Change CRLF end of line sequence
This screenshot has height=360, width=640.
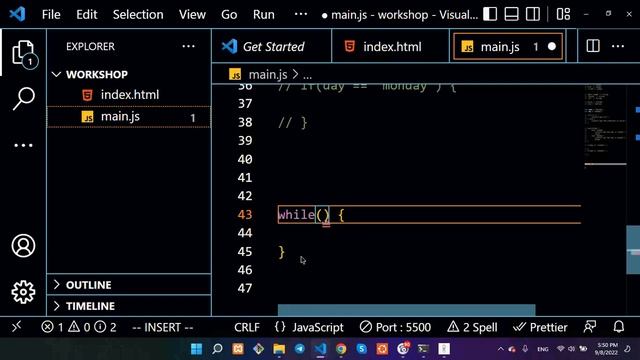pyautogui.click(x=247, y=327)
